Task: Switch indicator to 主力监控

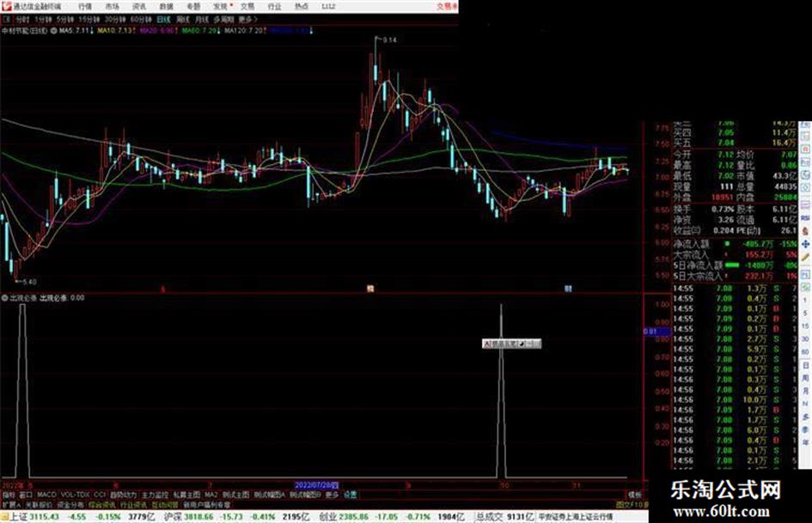Action: point(155,495)
